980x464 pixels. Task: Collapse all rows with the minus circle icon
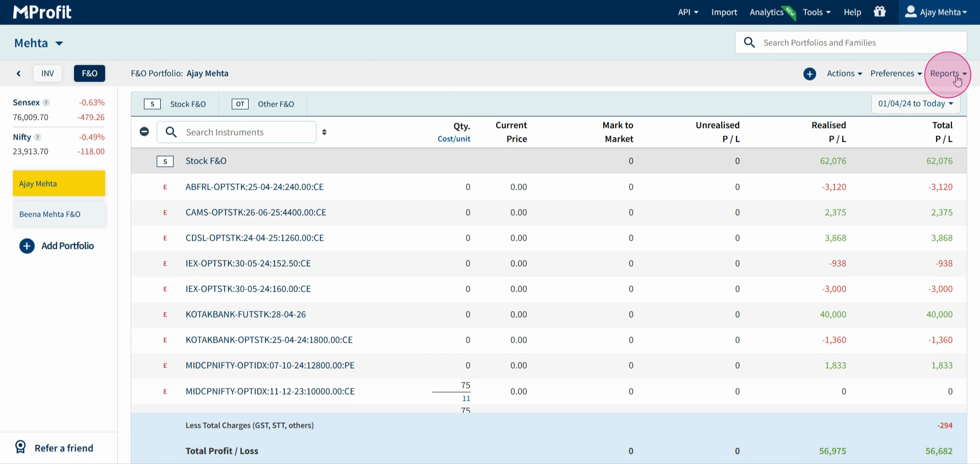coord(144,132)
